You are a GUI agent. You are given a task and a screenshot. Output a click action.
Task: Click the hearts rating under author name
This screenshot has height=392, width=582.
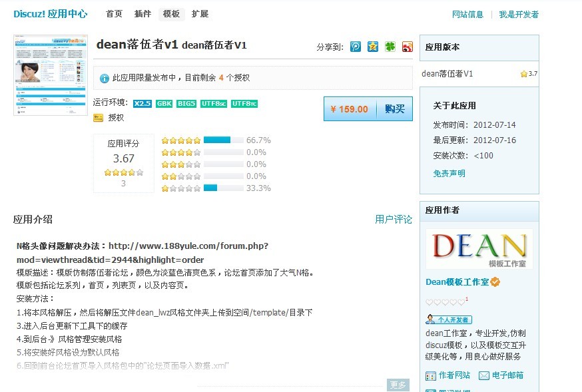[x=445, y=302]
